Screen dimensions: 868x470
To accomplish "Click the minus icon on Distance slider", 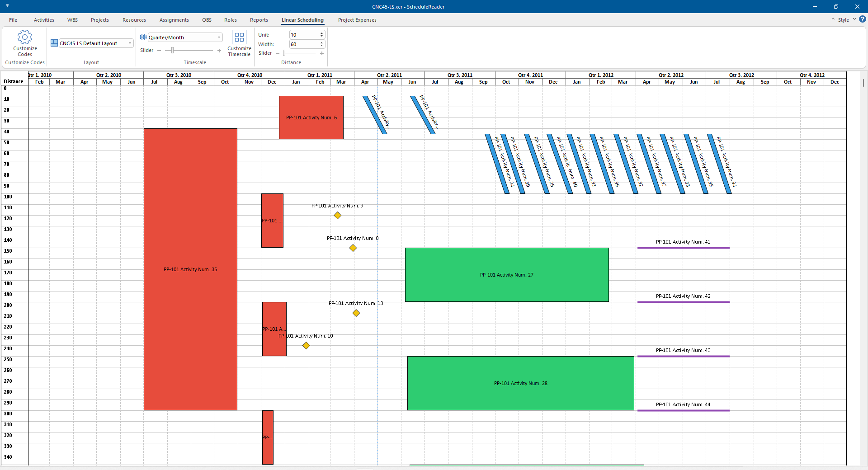I will point(278,53).
